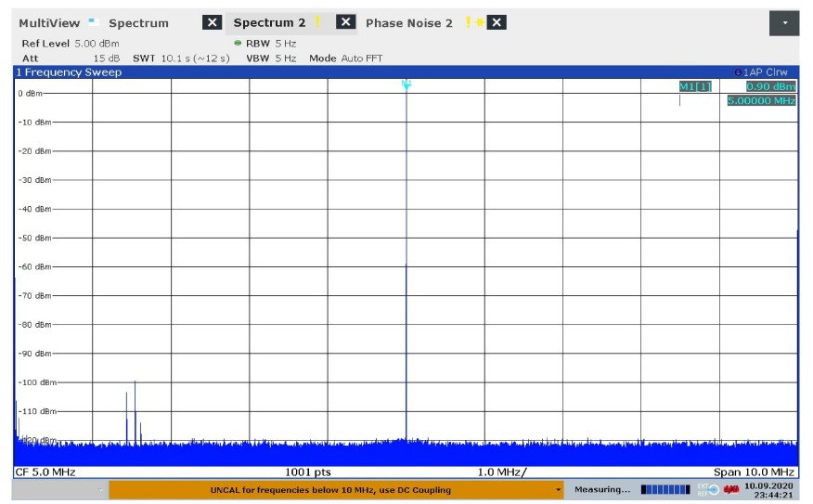Click the CF 5.0 MHz center frequency label
This screenshot has width=813, height=504.
click(x=45, y=472)
